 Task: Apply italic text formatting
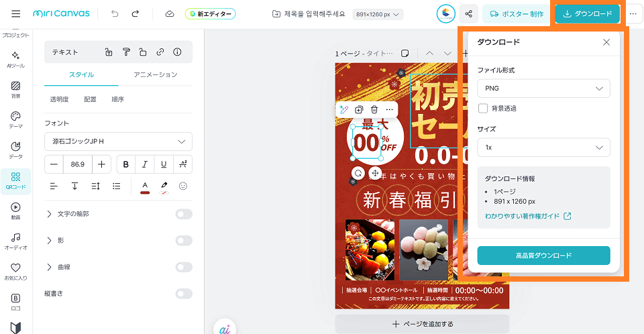pos(144,164)
